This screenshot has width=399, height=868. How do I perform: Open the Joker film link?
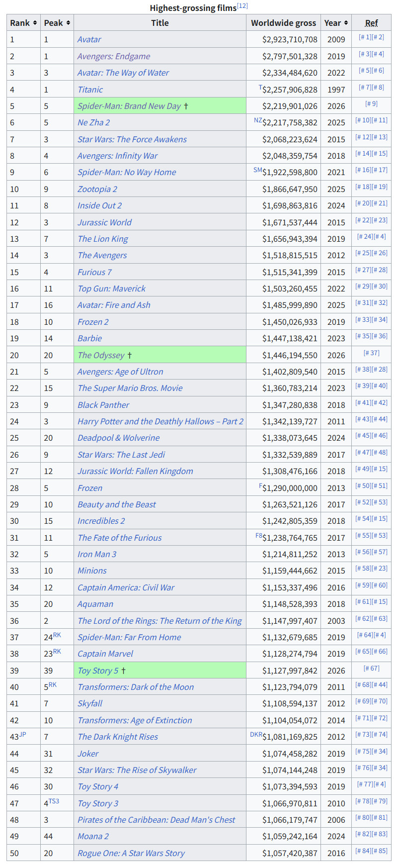coord(88,754)
